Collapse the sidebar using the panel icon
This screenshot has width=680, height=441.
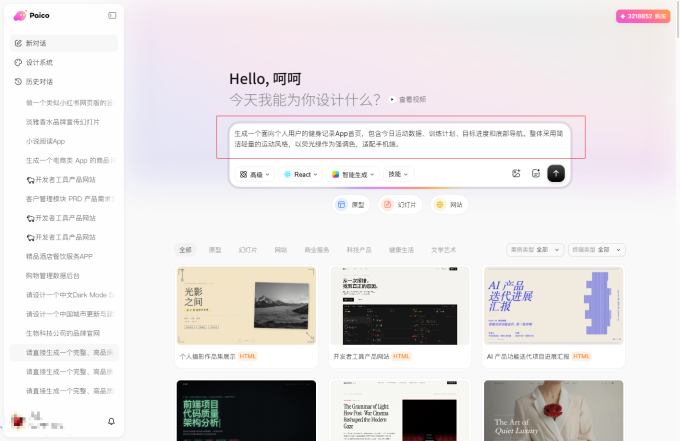[x=112, y=16]
